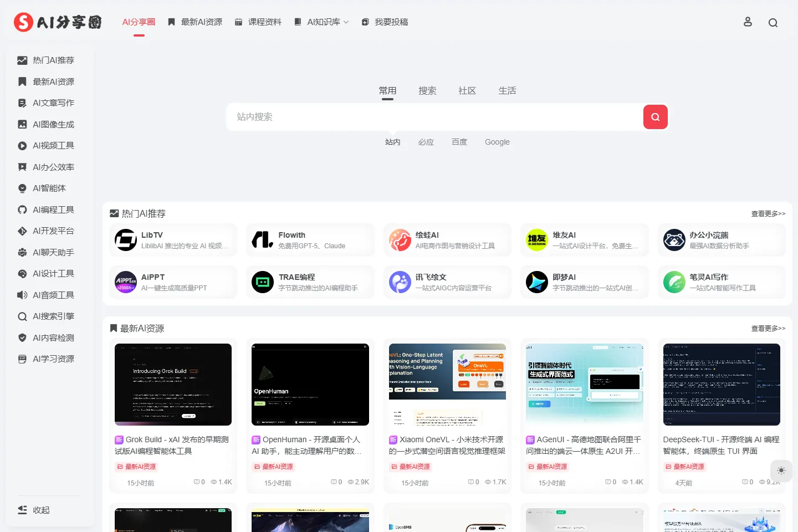Click 最新AI资源 tag under OpenHuman
Image resolution: width=798 pixels, height=532 pixels.
pos(274,467)
